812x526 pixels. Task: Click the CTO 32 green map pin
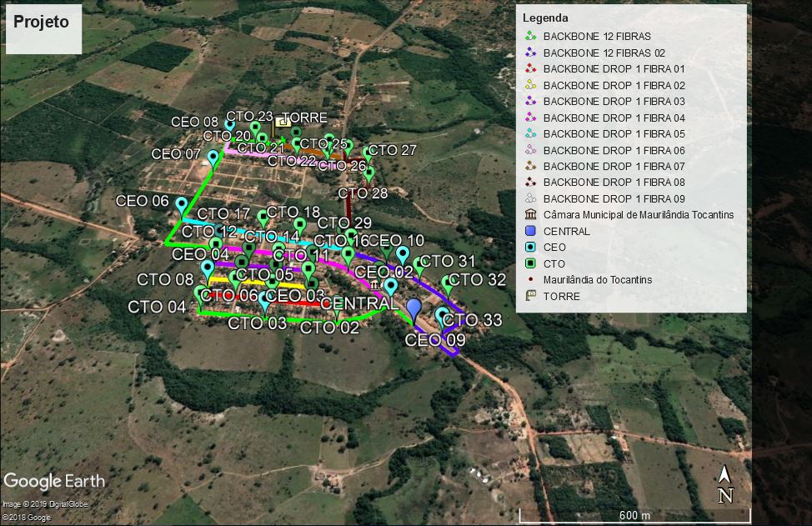448,285
